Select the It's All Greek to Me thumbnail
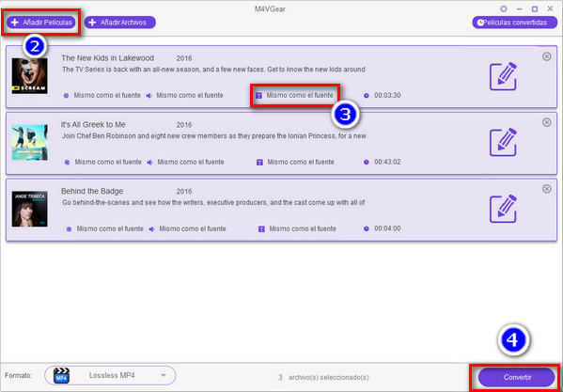This screenshot has height=392, width=563. pyautogui.click(x=29, y=143)
